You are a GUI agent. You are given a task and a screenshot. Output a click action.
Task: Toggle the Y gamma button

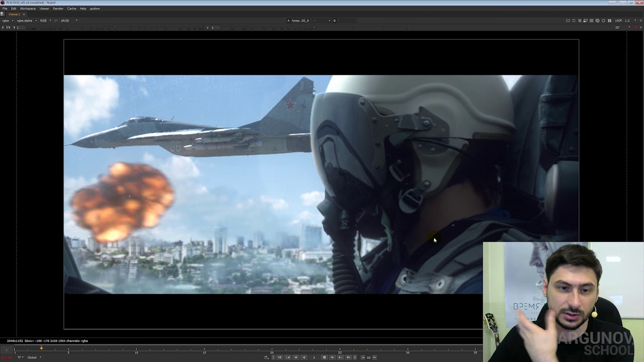[208, 27]
